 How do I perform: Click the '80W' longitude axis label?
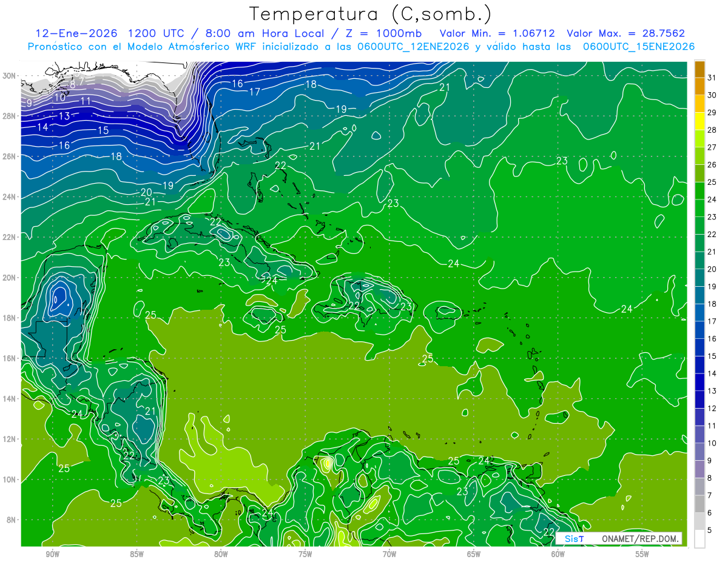221,554
